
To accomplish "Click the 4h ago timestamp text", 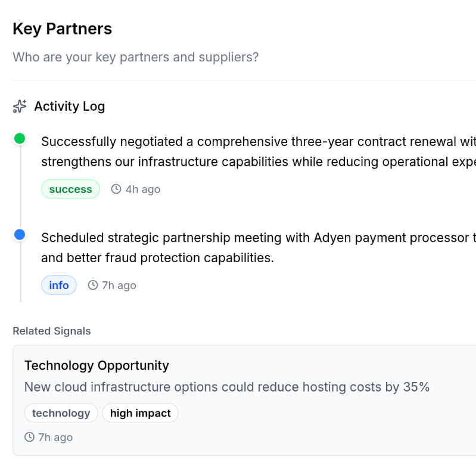I will pos(143,189).
